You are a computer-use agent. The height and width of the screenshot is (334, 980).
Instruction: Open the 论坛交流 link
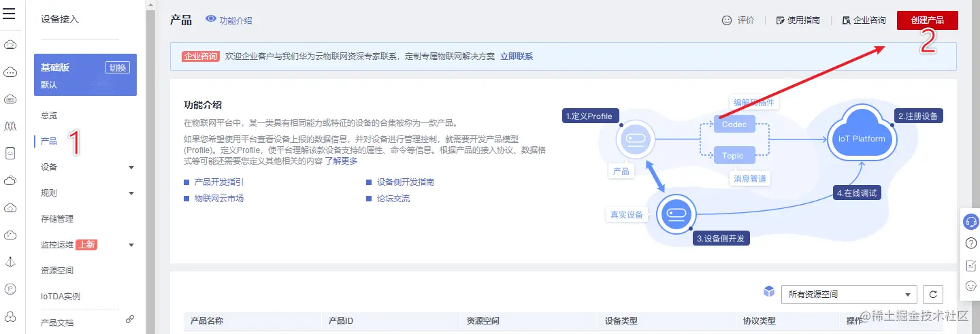[x=393, y=199]
